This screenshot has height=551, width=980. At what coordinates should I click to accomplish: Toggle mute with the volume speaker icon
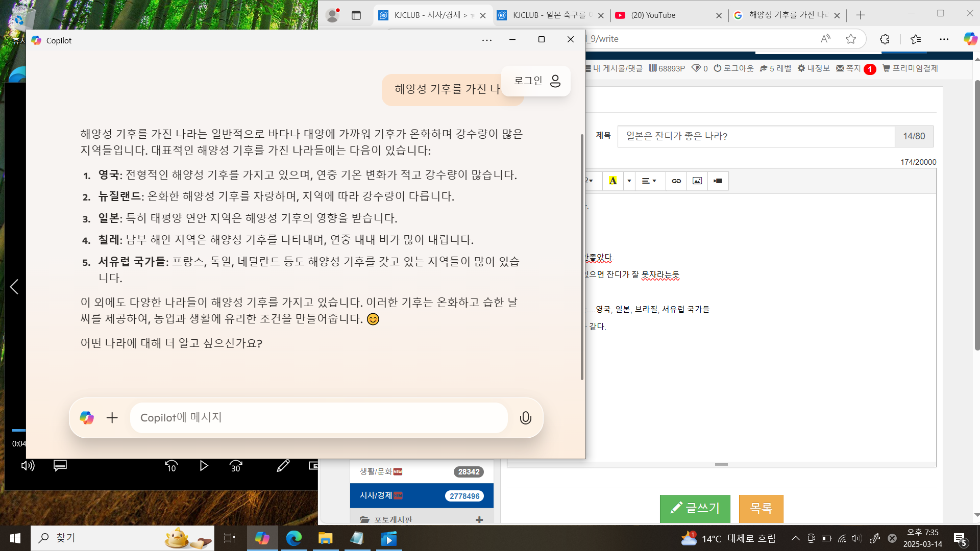tap(28, 465)
